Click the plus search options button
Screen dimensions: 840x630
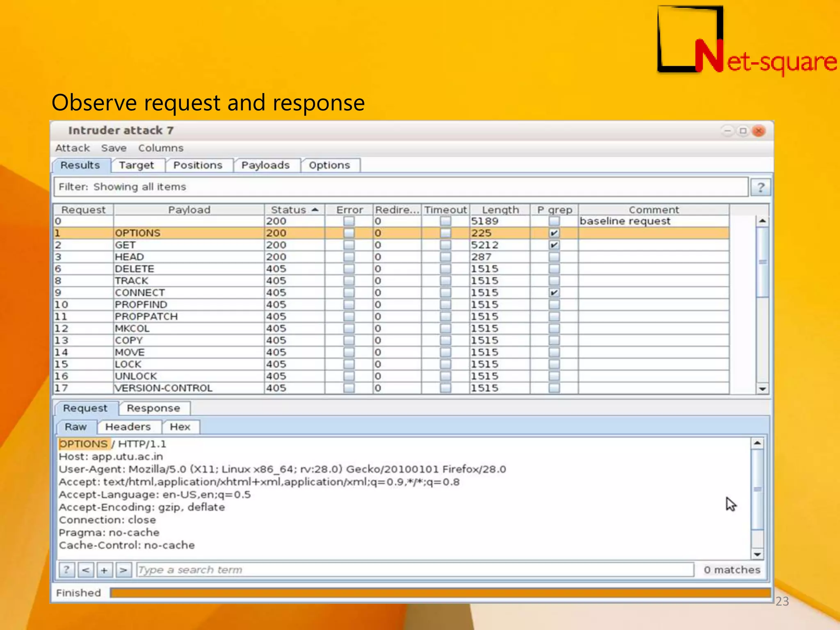click(104, 570)
